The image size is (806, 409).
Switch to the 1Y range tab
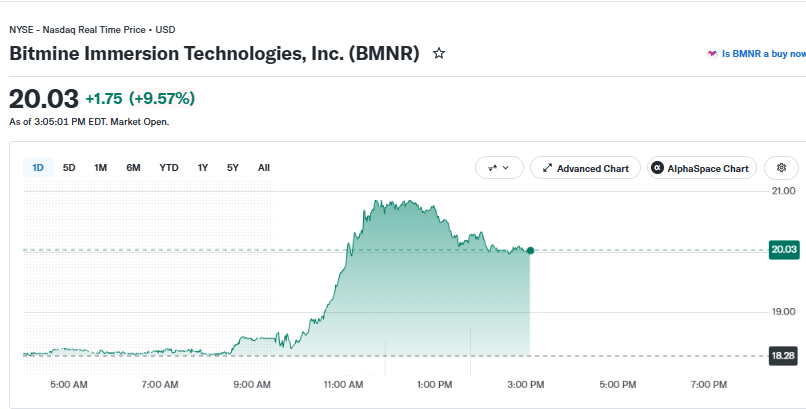[x=203, y=168]
